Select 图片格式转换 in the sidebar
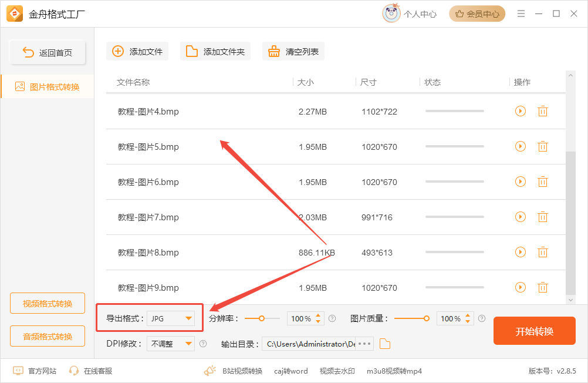The image size is (588, 383). pos(48,87)
